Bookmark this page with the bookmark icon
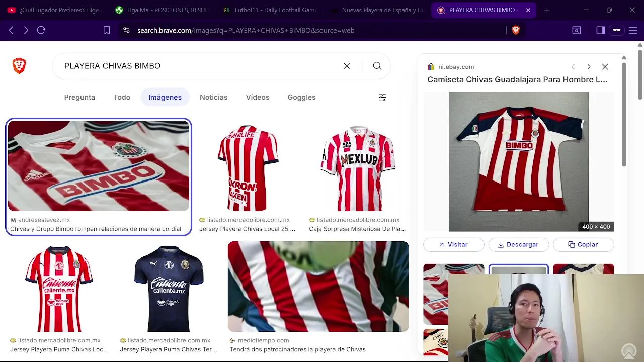This screenshot has height=362, width=644. (x=107, y=30)
